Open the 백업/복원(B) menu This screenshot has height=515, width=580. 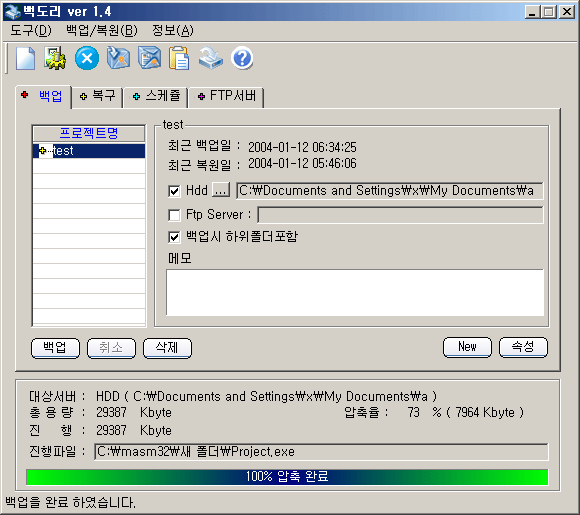tap(102, 30)
